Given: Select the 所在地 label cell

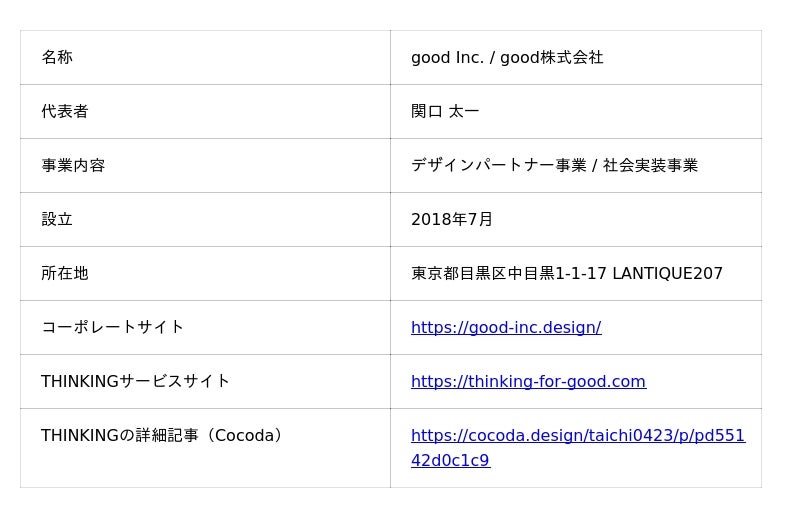Looking at the screenshot, I should pyautogui.click(x=65, y=274).
